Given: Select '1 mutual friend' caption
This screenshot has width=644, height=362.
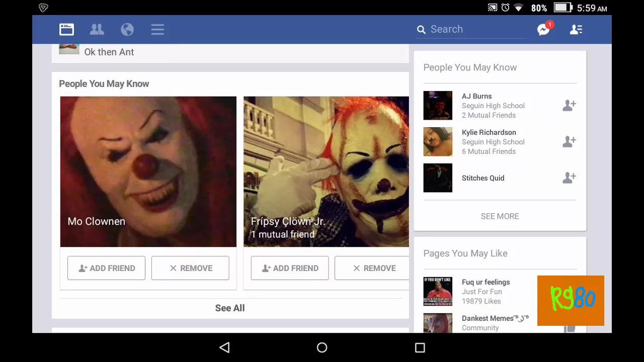Looking at the screenshot, I should (x=283, y=234).
